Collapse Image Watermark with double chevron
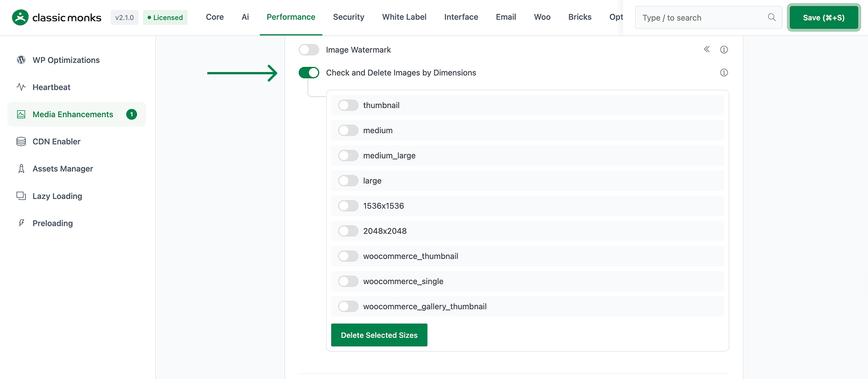868x379 pixels. [x=707, y=49]
